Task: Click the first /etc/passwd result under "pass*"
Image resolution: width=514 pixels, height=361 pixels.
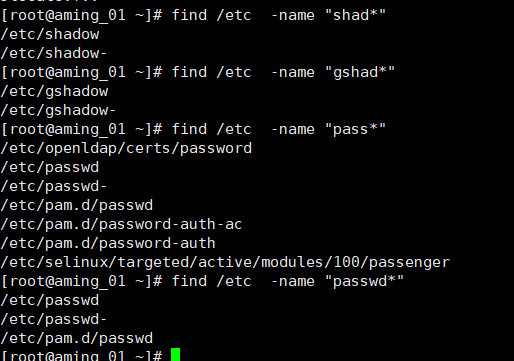Action: pos(50,167)
